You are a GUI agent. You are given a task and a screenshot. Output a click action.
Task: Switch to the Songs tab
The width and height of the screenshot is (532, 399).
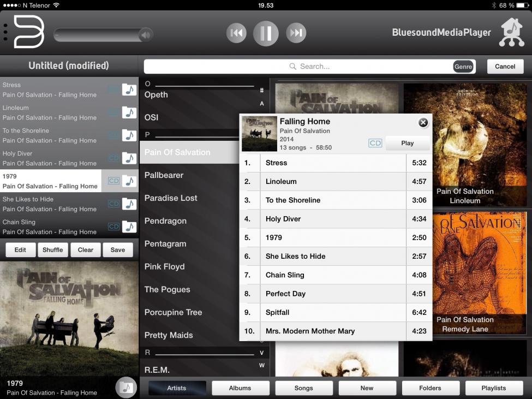pyautogui.click(x=304, y=388)
